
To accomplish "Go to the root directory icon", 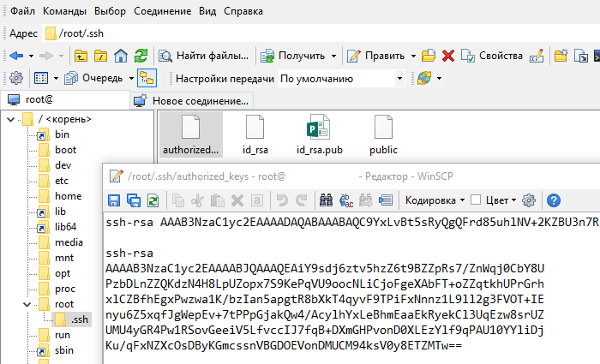I will point(100,56).
